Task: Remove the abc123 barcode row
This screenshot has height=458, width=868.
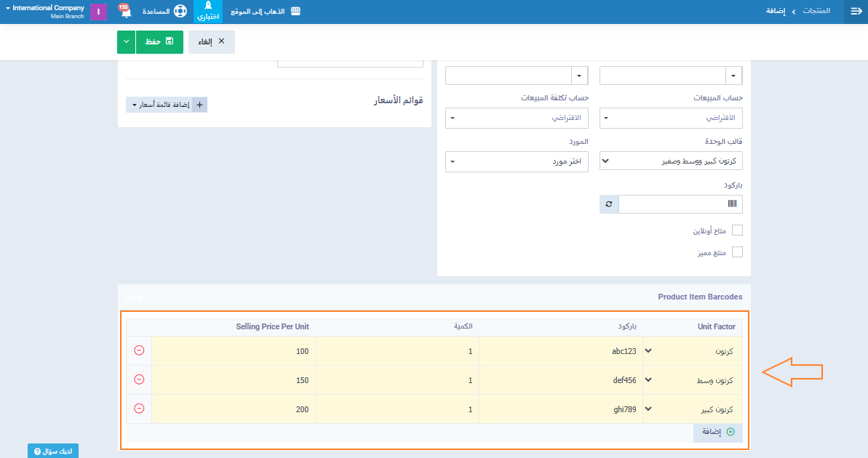Action: tap(139, 350)
